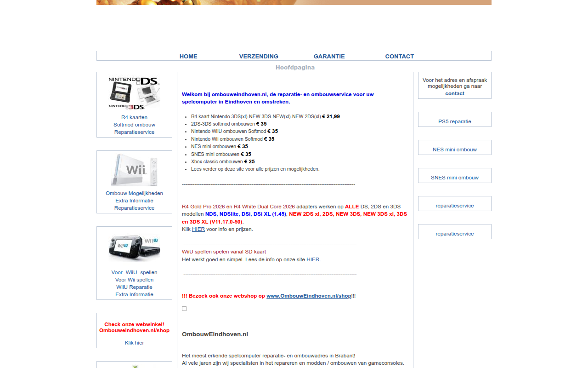Click the Nintendo Wii ombouwen Softmod item
The width and height of the screenshot is (588, 368).
tap(232, 139)
